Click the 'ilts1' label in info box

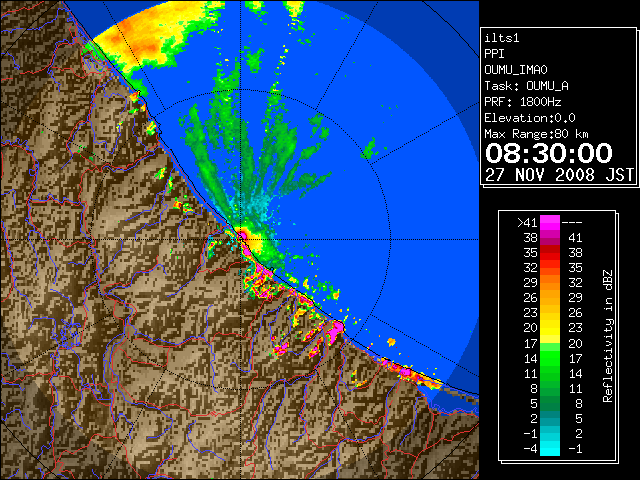[x=502, y=38]
